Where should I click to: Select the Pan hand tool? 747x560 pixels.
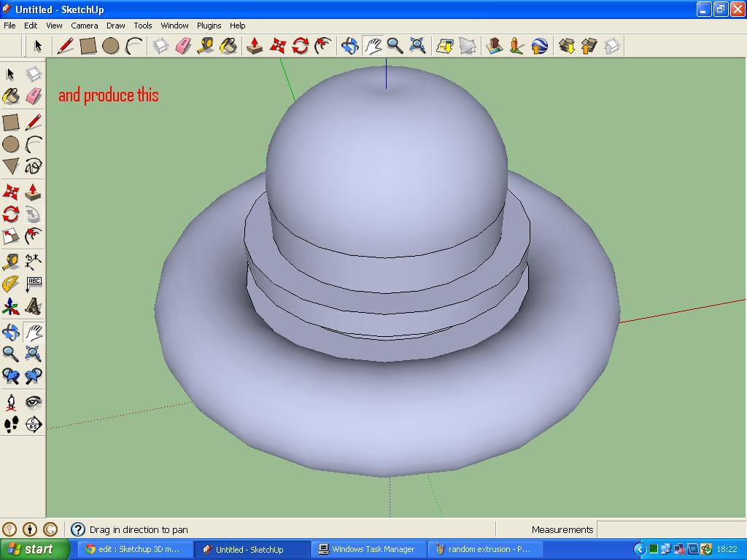click(33, 332)
